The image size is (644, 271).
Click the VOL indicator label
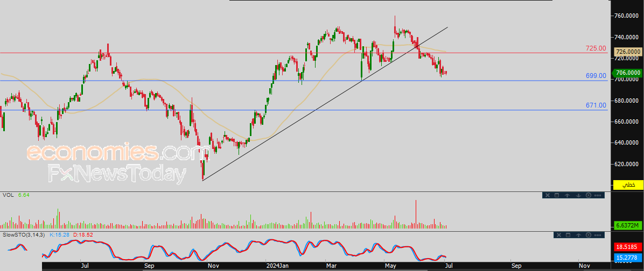8,195
